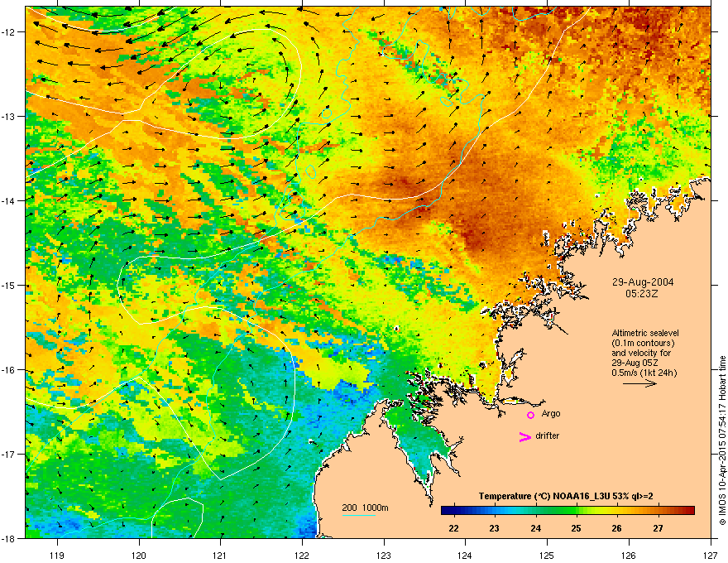Image resolution: width=728 pixels, height=563 pixels.
Task: Click the latitude axis label -18
Action: tap(9, 538)
